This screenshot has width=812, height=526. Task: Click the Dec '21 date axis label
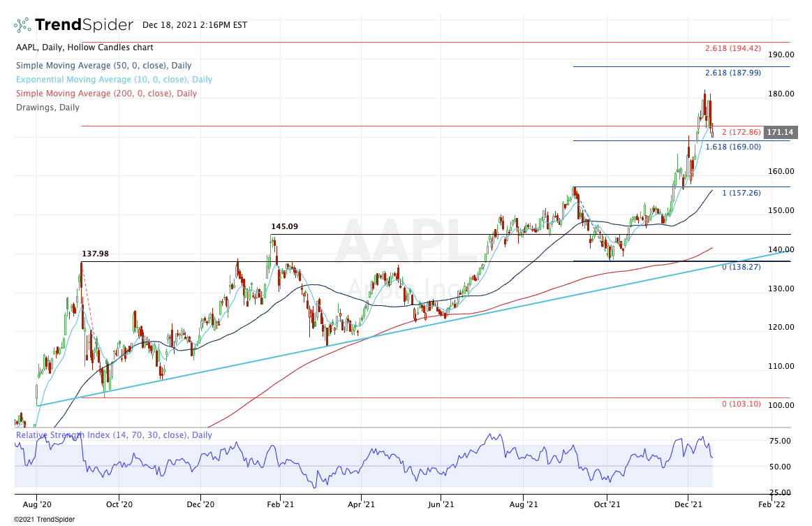pyautogui.click(x=688, y=505)
